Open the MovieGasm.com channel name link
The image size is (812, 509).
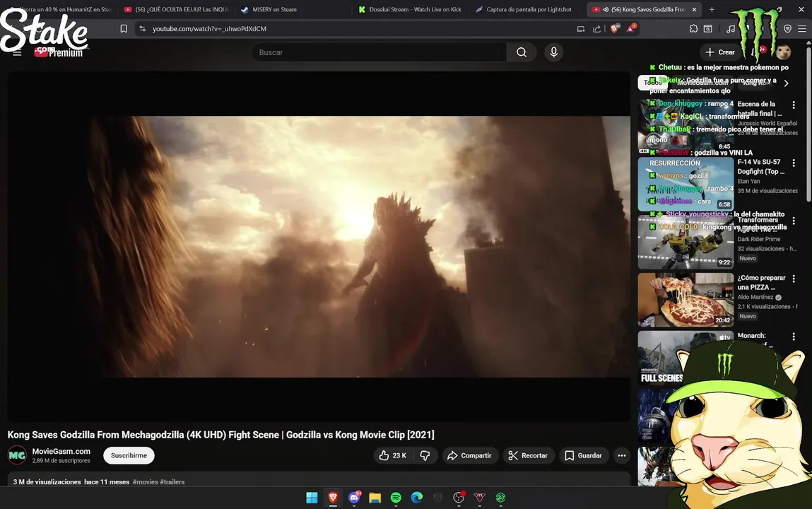coord(61,452)
